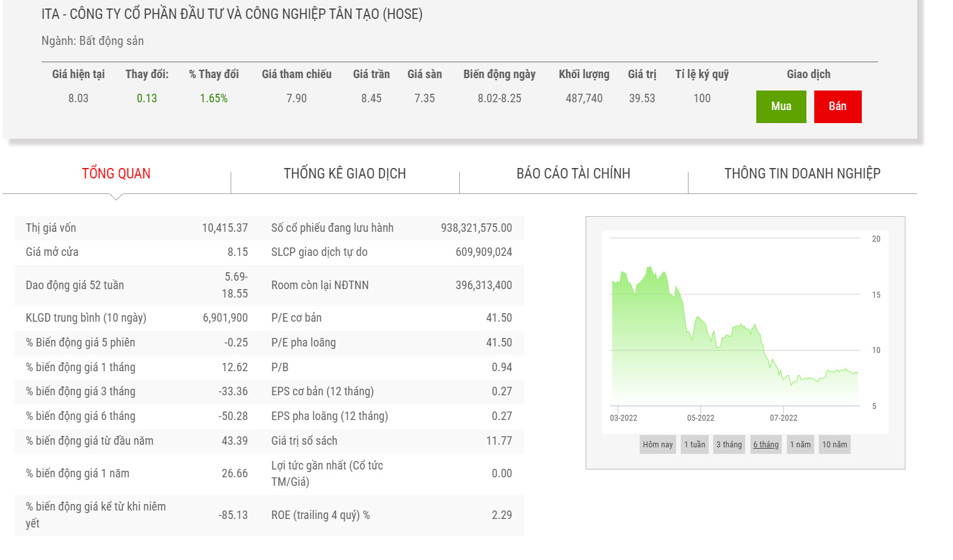Image resolution: width=953 pixels, height=560 pixels.
Task: Go to BÁO CÁO TÀI CHÍNH tab
Action: [573, 173]
